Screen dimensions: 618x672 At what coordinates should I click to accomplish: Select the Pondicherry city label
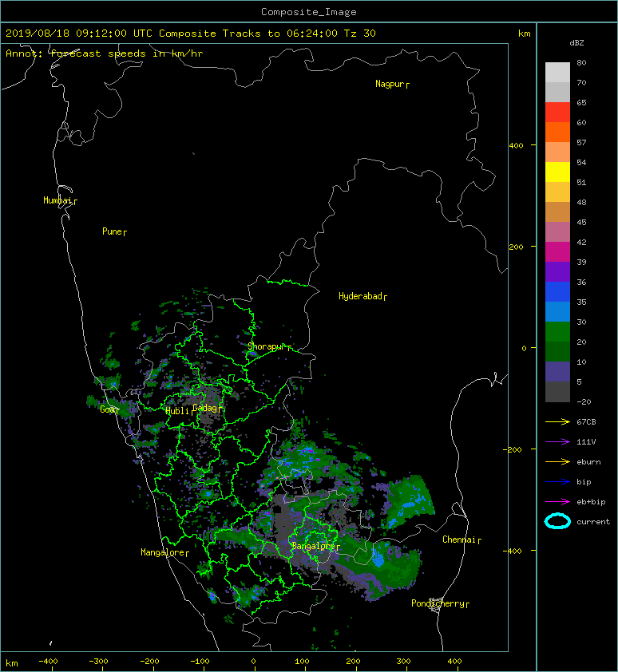click(438, 603)
